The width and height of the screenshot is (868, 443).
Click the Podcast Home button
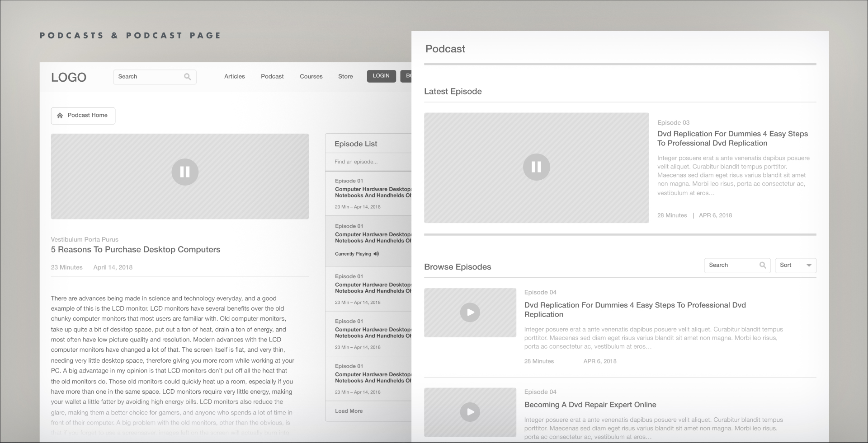pos(83,116)
